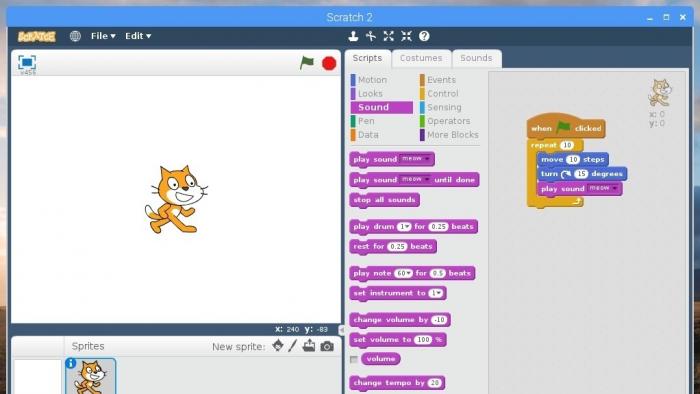The width and height of the screenshot is (700, 394).
Task: Create new sprite from camera icon
Action: point(327,346)
